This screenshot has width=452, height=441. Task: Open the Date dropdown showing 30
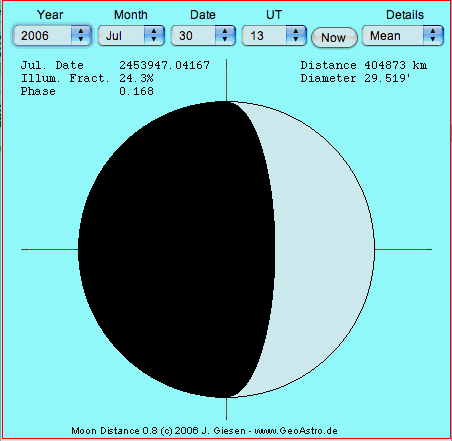[203, 35]
